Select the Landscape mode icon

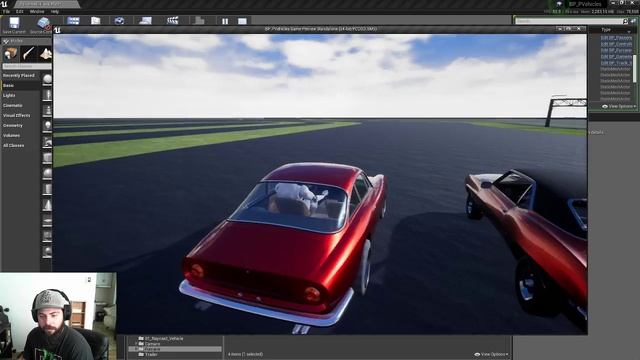pos(46,53)
